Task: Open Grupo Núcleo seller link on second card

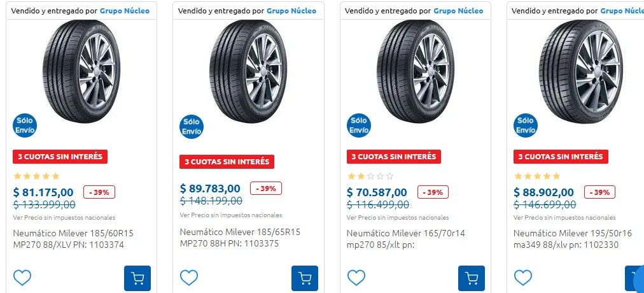Action: [x=291, y=11]
